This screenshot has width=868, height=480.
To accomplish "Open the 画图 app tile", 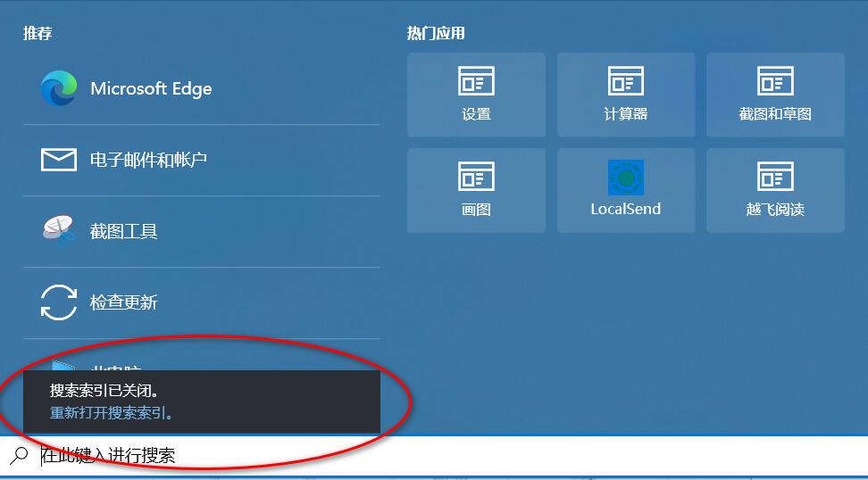I will [x=476, y=190].
